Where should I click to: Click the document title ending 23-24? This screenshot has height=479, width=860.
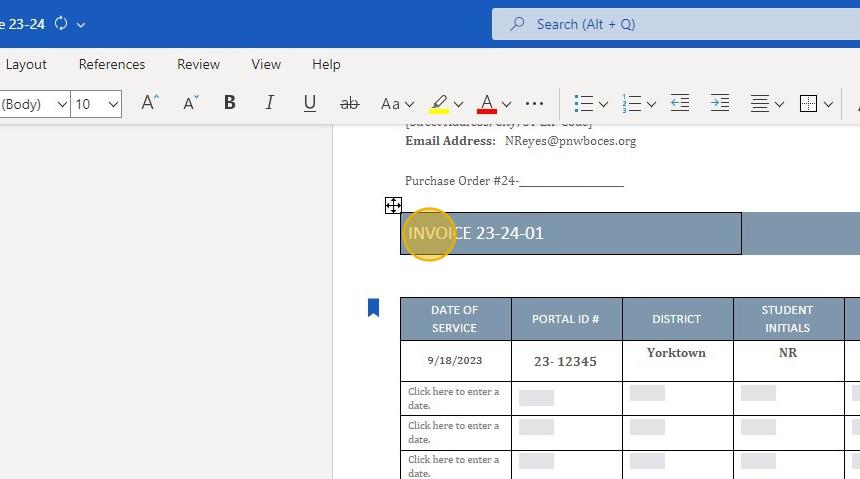click(x=22, y=24)
